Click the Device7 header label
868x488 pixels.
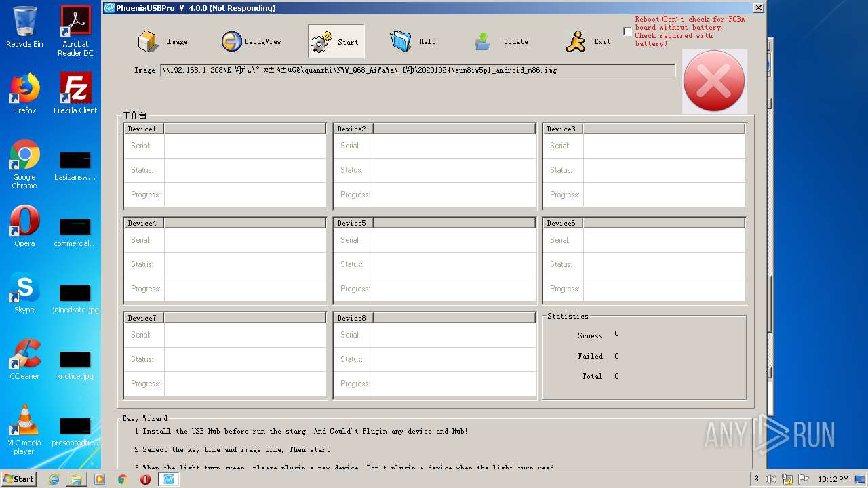click(142, 318)
